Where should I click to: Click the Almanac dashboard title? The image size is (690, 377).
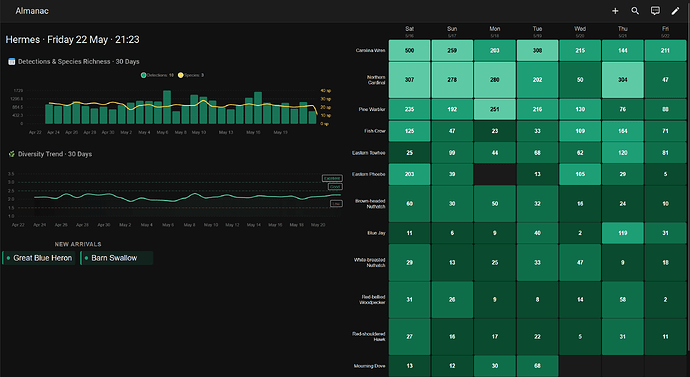[x=32, y=11]
